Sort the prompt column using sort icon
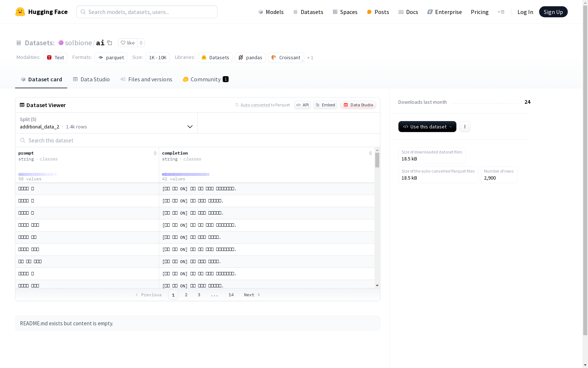 (x=155, y=153)
